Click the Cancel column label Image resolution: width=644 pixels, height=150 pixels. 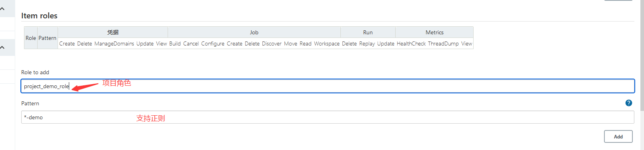coord(191,43)
